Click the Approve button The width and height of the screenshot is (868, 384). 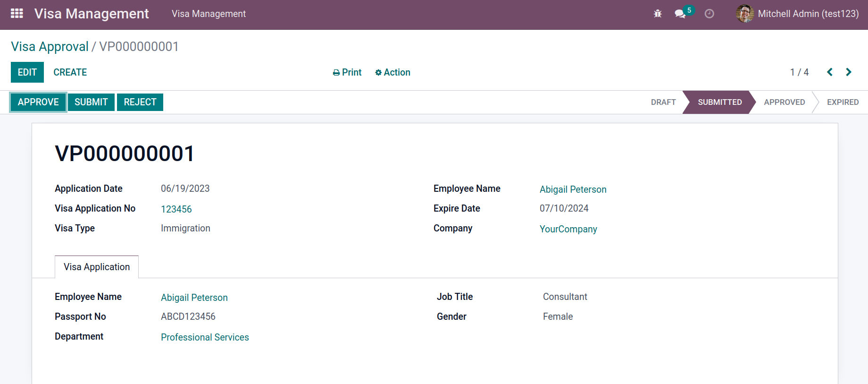pyautogui.click(x=38, y=102)
